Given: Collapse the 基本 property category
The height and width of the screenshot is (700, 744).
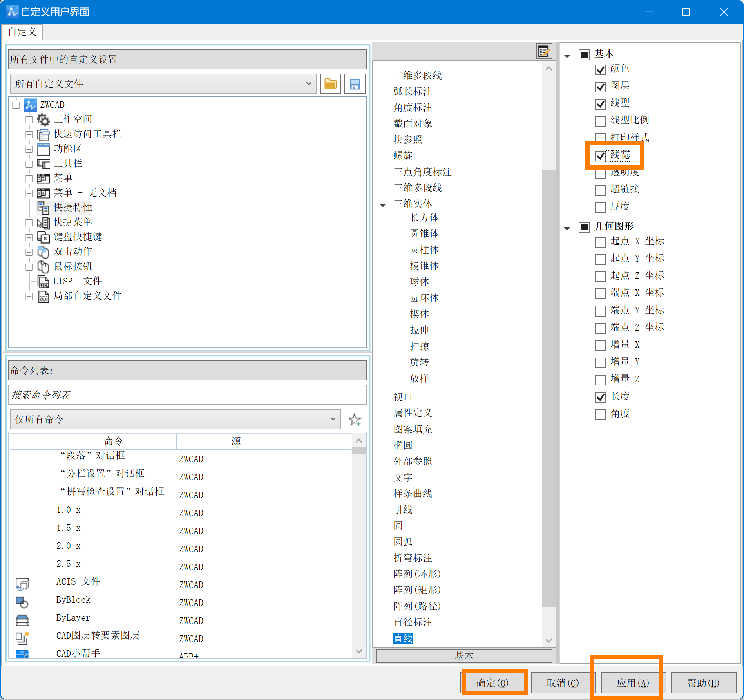Looking at the screenshot, I should coord(567,56).
